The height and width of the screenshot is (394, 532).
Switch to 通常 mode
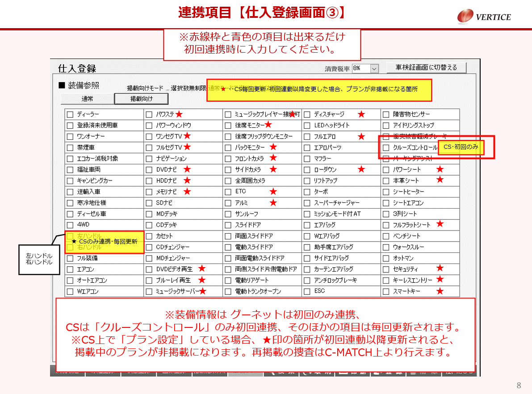pos(87,99)
